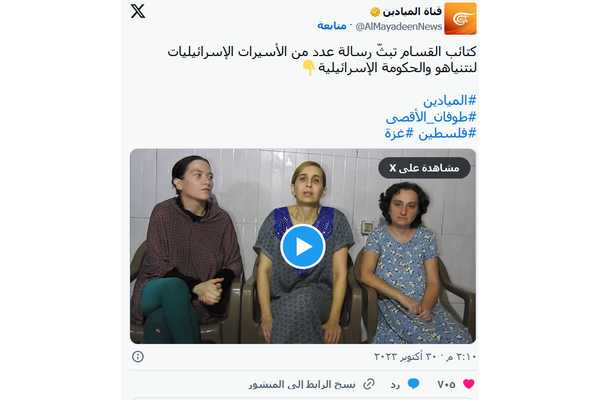Screen dimensions: 600x400
Task: Follow the account via متابعة link
Action: tap(332, 26)
